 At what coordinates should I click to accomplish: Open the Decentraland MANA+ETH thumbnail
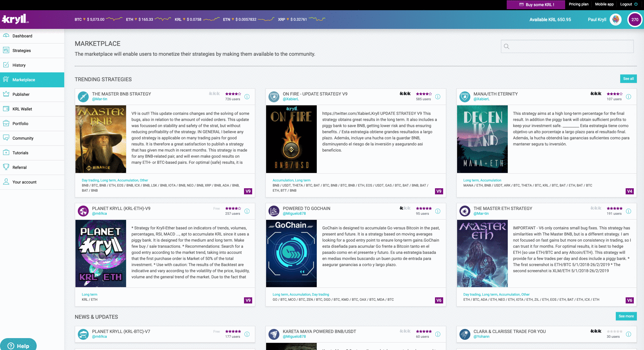point(482,139)
